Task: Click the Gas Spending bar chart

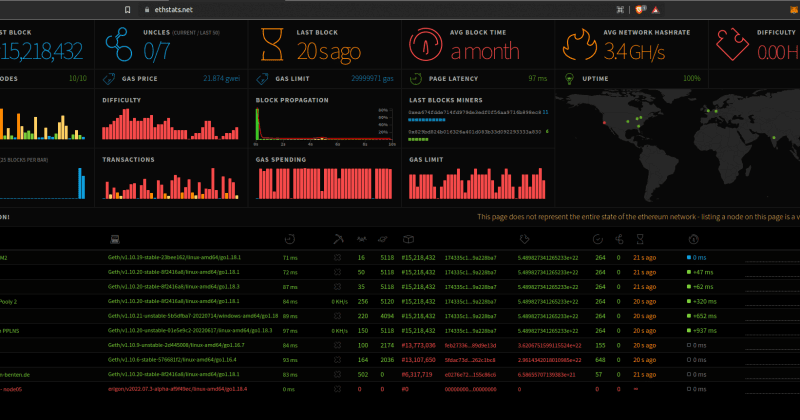Action: pyautogui.click(x=325, y=183)
